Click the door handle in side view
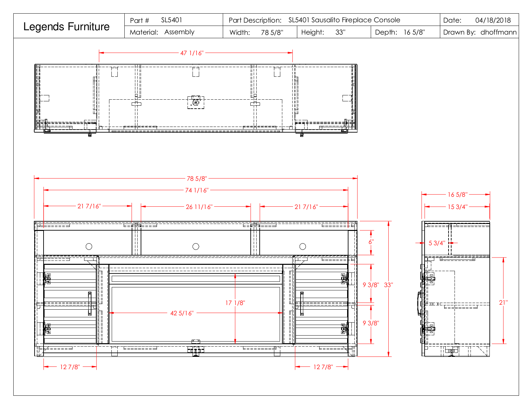Screen dimensions: 532x411 [x=420, y=304]
